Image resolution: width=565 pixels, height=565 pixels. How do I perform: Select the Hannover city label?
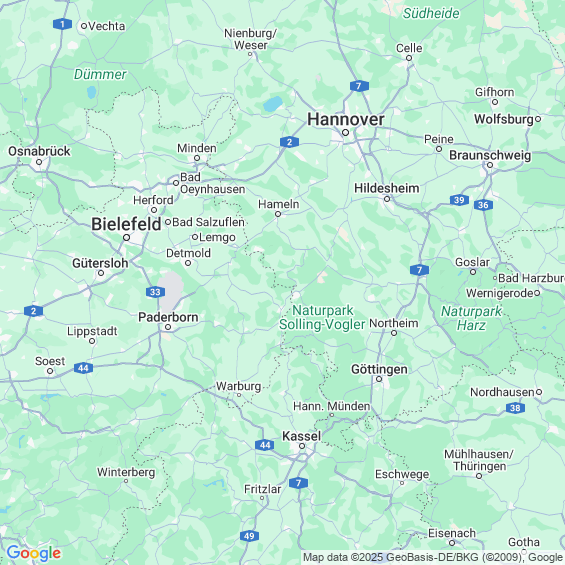click(346, 119)
